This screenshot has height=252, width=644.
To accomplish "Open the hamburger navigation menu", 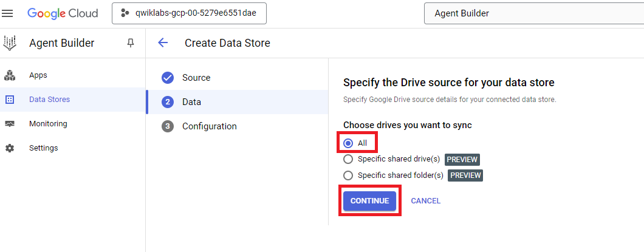I will click(8, 13).
